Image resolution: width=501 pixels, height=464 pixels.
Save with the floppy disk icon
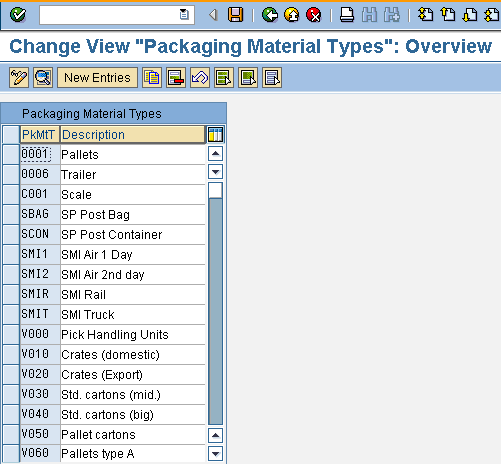tap(235, 15)
